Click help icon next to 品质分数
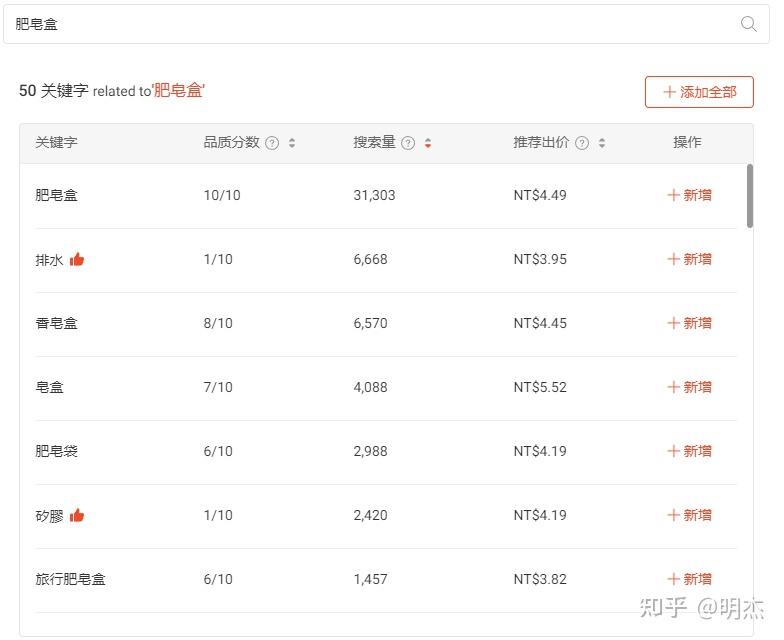 coord(272,143)
